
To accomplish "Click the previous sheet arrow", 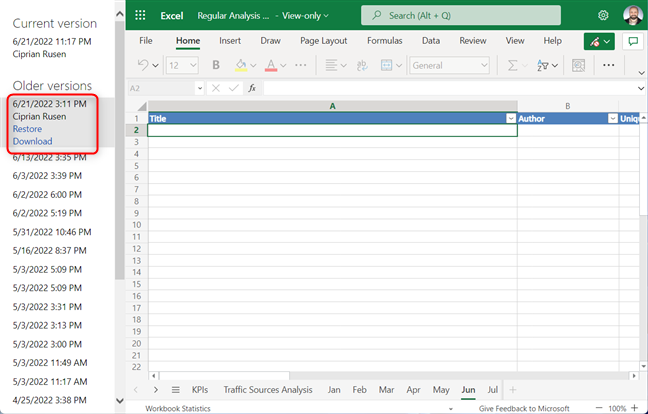I will tap(136, 390).
